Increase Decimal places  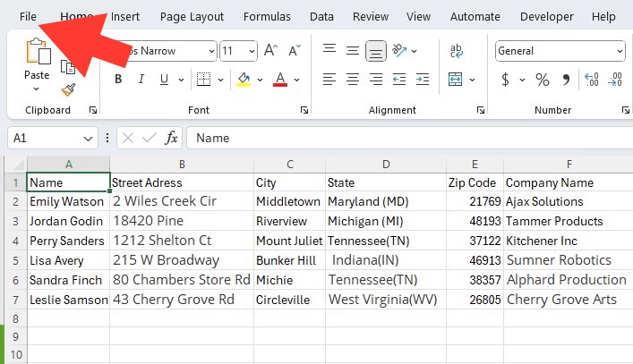(592, 80)
